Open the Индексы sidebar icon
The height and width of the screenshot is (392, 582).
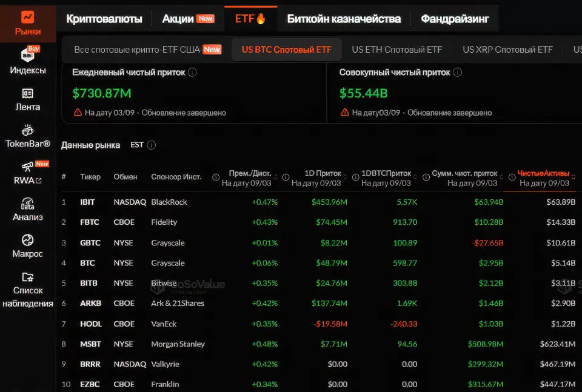(x=28, y=61)
